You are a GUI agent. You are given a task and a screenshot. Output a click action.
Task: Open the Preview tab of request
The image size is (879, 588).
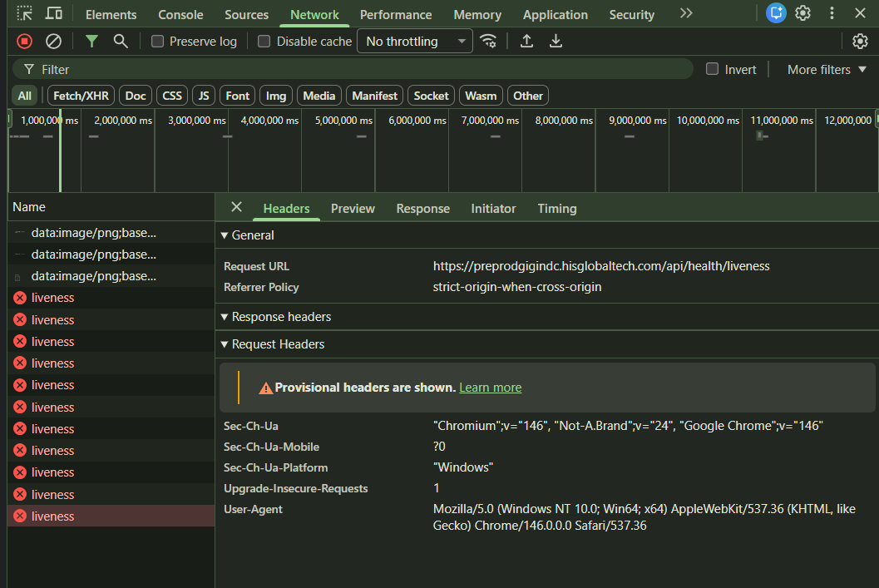click(353, 209)
